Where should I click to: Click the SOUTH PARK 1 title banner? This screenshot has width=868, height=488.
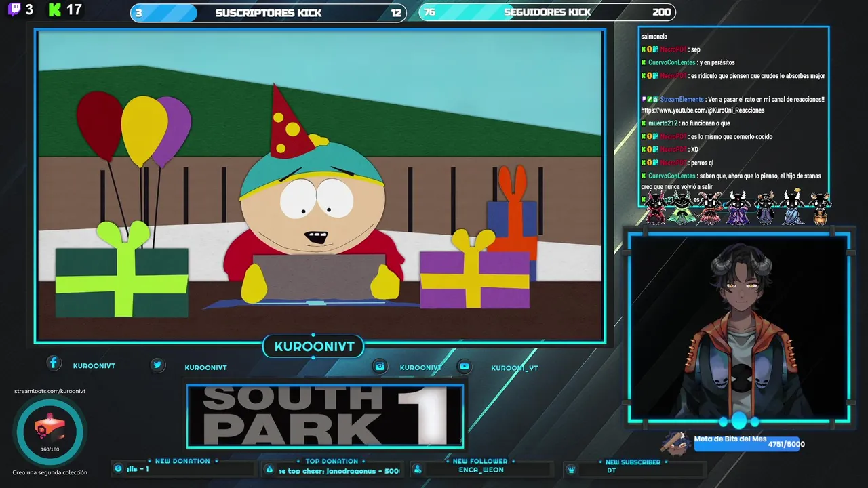click(x=325, y=416)
